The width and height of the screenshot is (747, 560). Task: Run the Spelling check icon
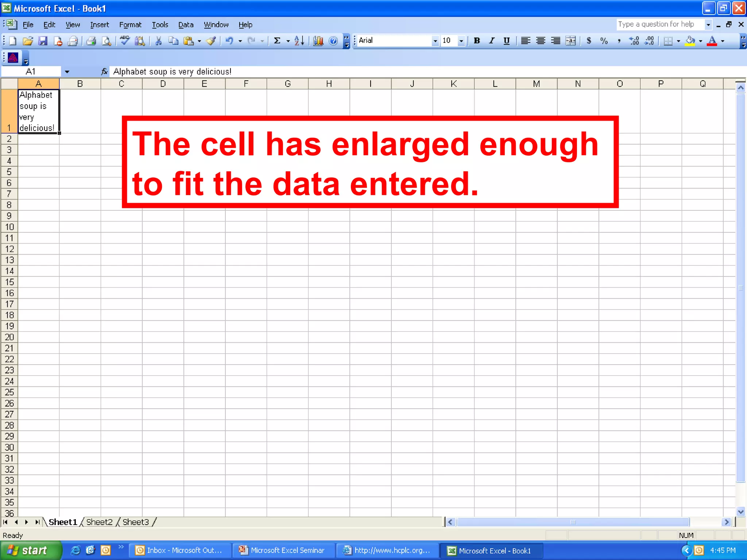(125, 41)
